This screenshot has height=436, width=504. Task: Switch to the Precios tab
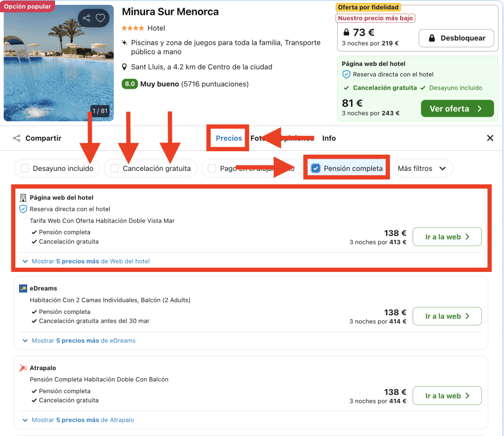click(229, 138)
